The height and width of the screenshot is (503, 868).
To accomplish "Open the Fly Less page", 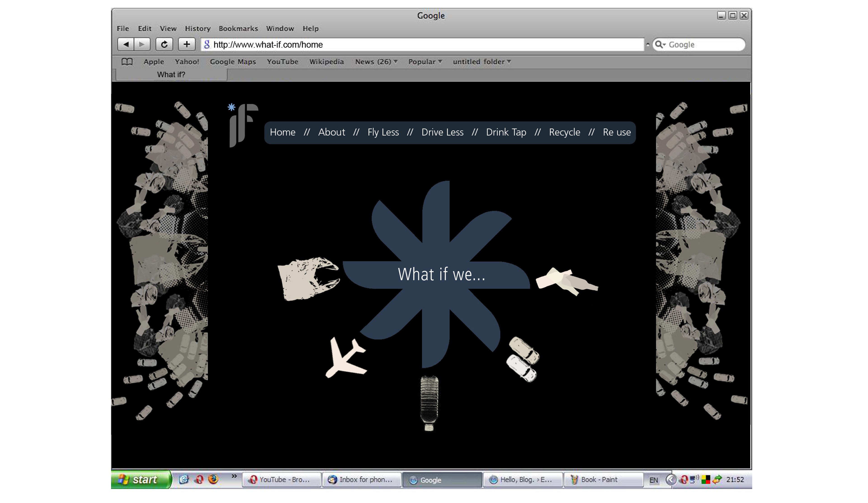I will 383,132.
